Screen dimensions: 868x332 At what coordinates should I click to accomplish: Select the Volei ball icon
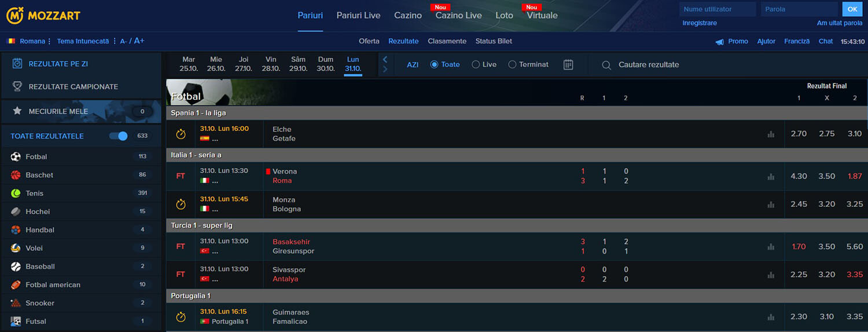click(16, 248)
